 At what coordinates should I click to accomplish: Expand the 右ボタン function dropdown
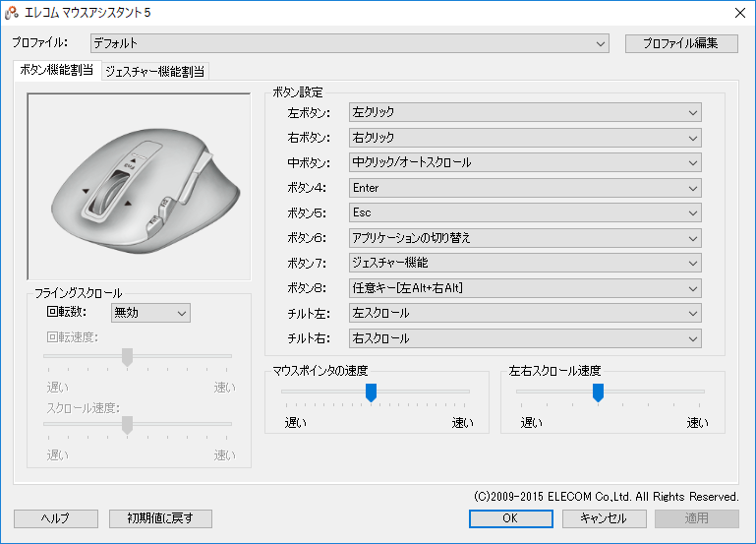525,138
